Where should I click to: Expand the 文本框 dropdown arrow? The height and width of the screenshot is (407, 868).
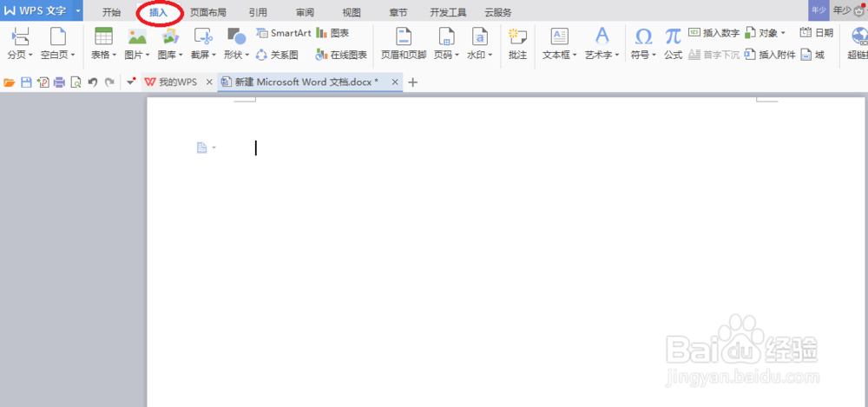(x=575, y=56)
